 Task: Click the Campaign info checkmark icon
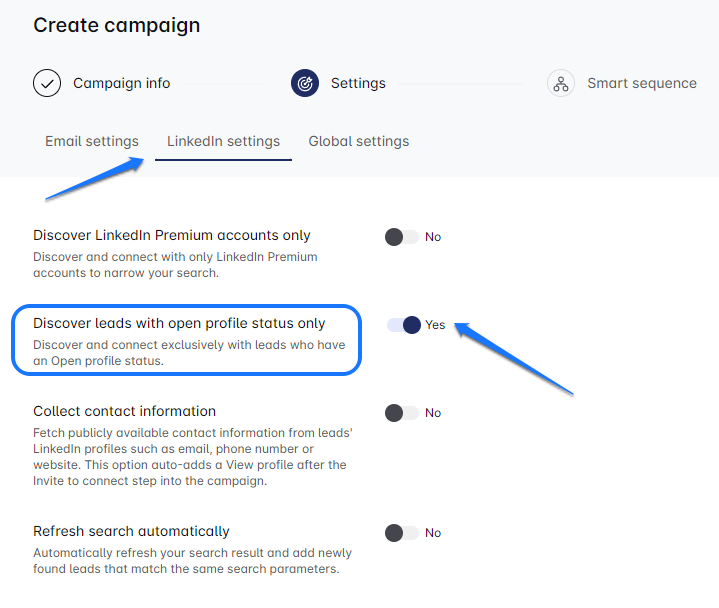coord(47,83)
